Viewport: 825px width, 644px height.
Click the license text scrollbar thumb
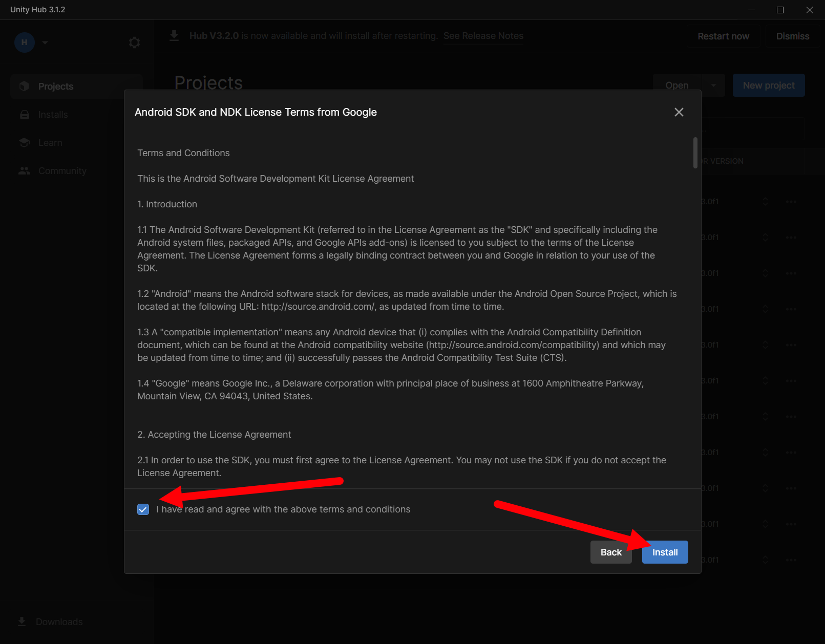[695, 153]
